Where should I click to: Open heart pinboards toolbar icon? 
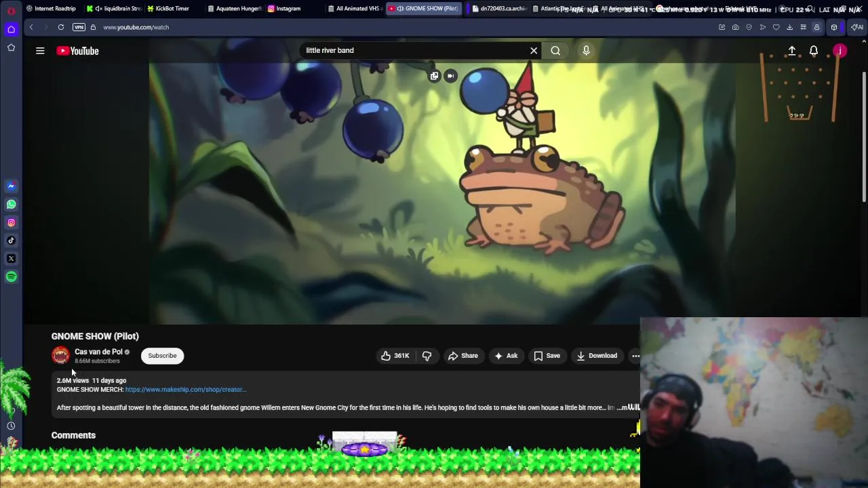point(776,27)
